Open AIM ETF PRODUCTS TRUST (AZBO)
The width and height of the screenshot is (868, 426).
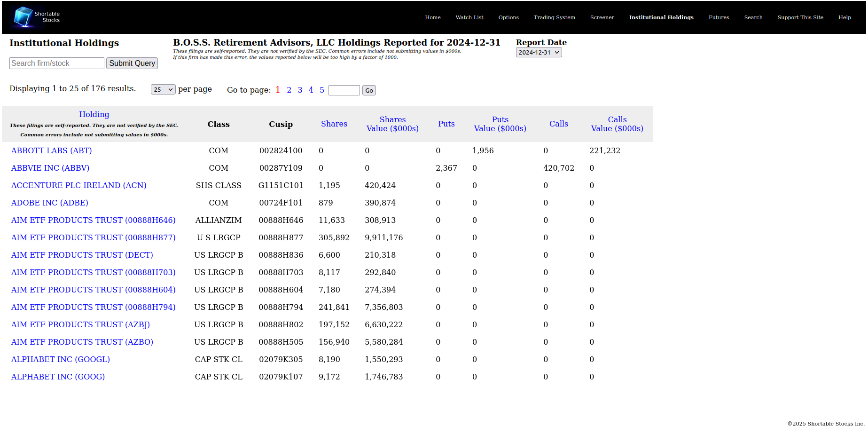[x=82, y=342]
